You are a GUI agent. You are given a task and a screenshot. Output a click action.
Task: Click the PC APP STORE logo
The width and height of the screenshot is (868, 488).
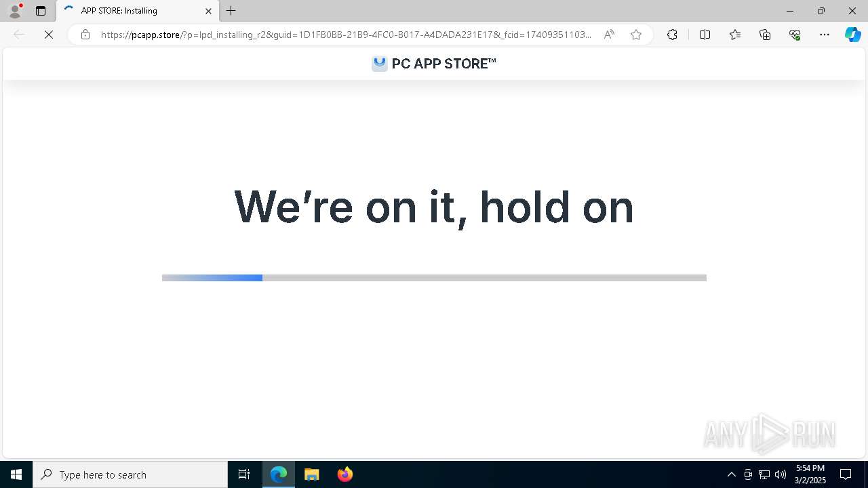pos(434,64)
